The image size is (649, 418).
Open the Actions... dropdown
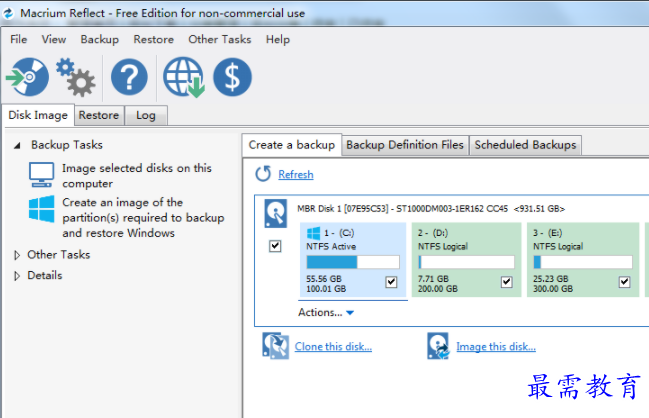coord(326,312)
